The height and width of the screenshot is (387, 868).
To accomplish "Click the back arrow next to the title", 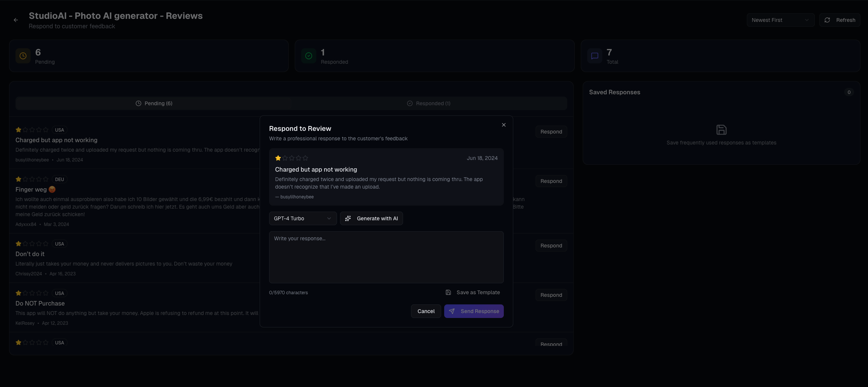I will click(x=16, y=20).
